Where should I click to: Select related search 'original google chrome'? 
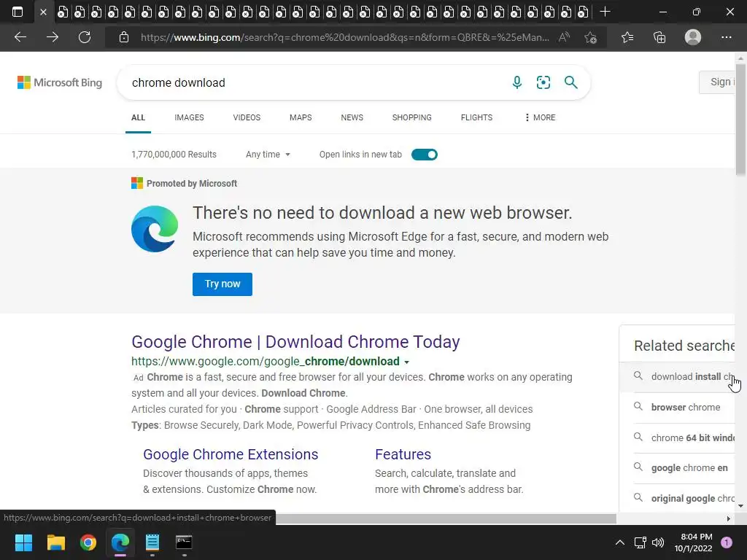(x=678, y=499)
